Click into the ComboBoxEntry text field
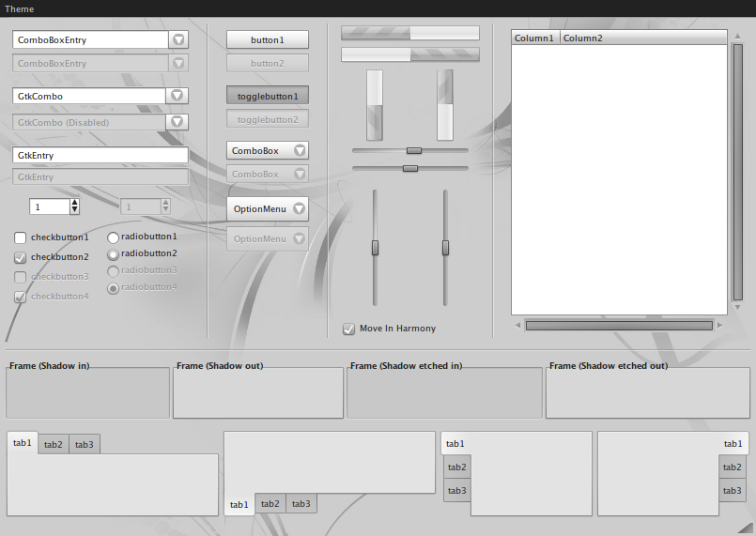The height and width of the screenshot is (536, 756). [x=91, y=39]
